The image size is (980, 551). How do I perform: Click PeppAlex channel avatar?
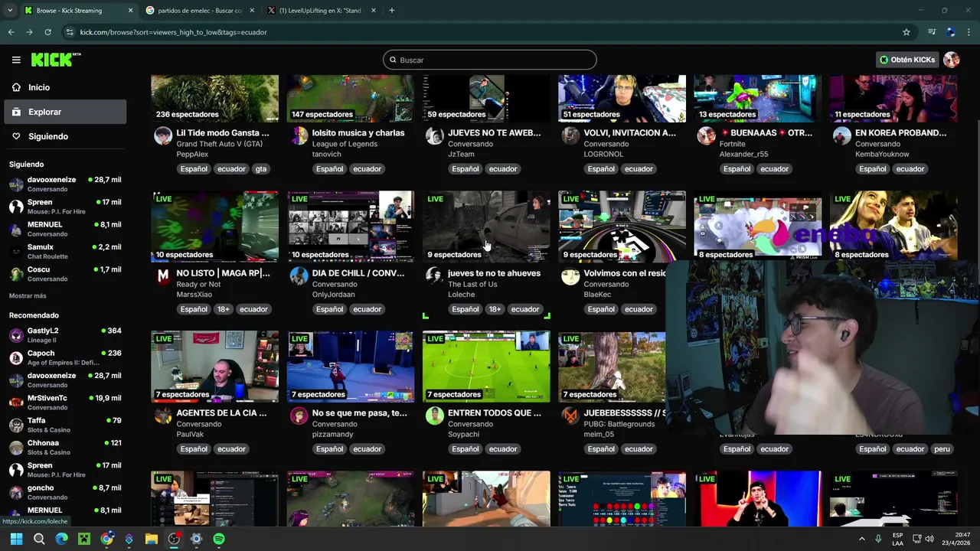tap(163, 136)
